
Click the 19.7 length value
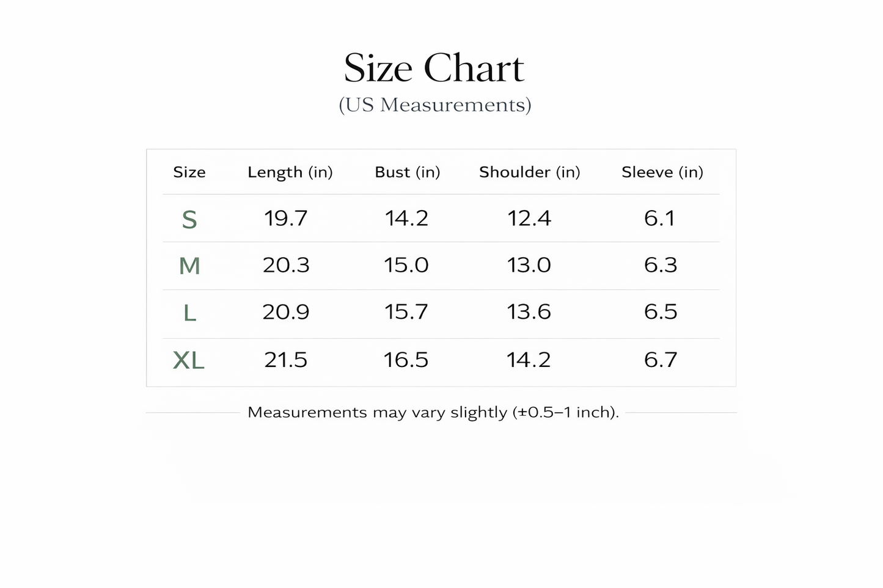pyautogui.click(x=286, y=218)
